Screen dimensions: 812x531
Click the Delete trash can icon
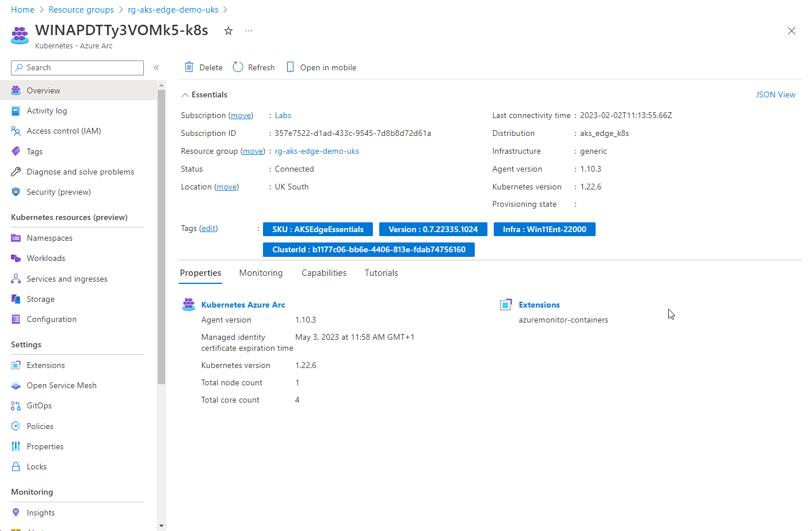189,67
